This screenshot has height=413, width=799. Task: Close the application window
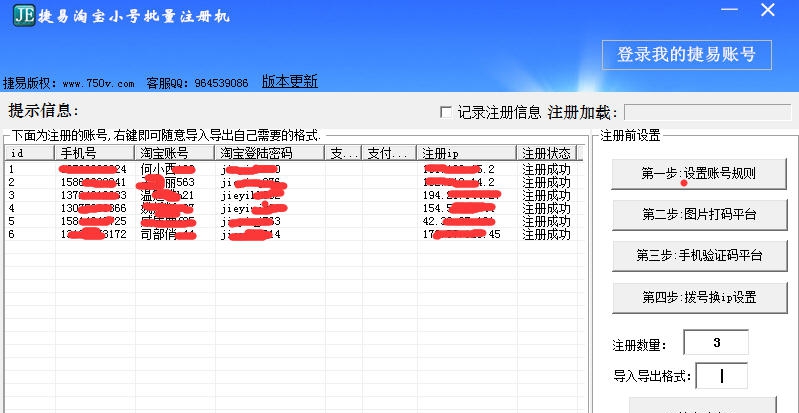coord(768,10)
